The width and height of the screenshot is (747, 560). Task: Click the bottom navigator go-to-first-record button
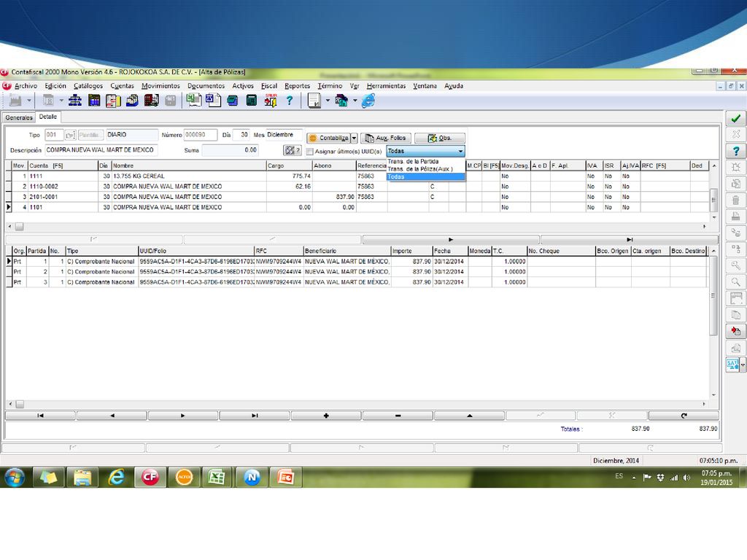pos(40,416)
